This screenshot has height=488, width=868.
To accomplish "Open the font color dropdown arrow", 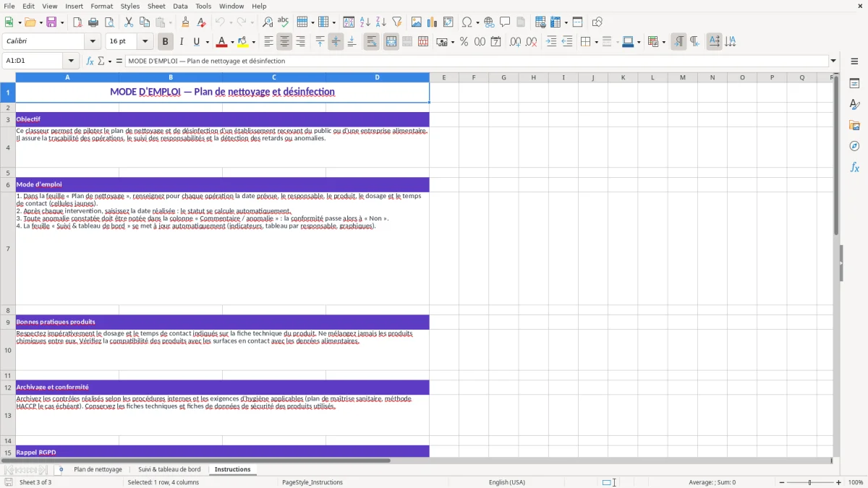I will (x=231, y=42).
